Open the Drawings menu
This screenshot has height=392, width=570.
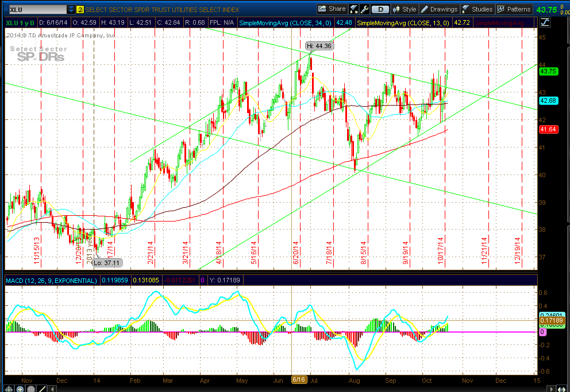point(439,9)
